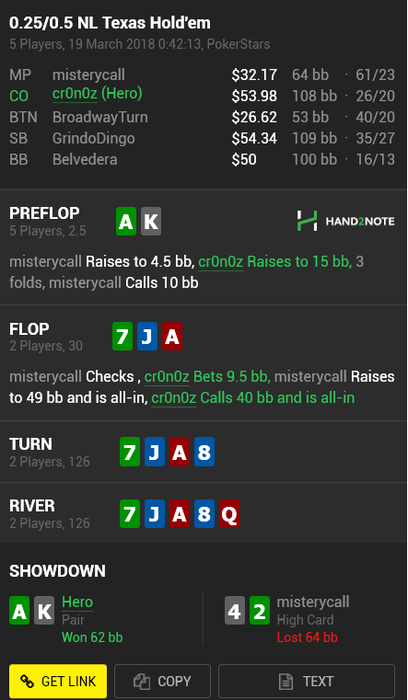The width and height of the screenshot is (408, 700).
Task: Click the blue 8 card on turn
Action: click(204, 452)
